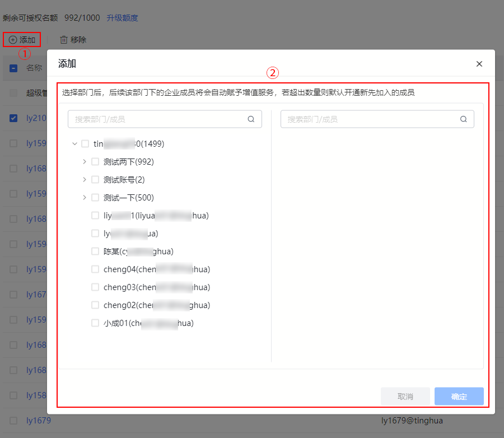
Task: Click search magnifier in right search box
Action: point(464,119)
